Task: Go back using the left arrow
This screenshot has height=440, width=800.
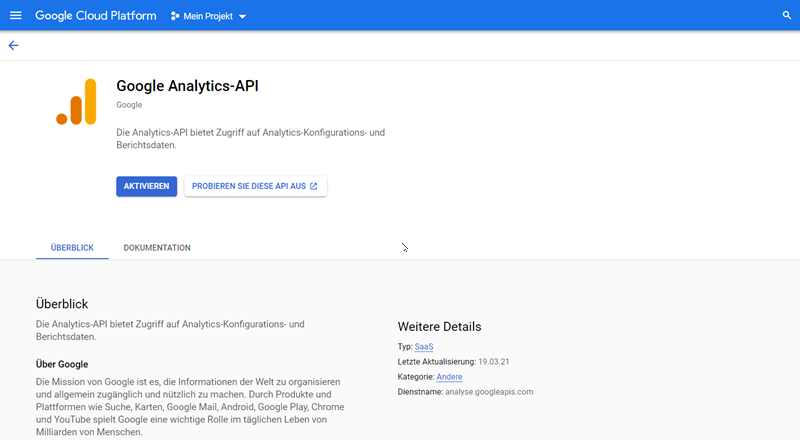Action: [x=13, y=46]
